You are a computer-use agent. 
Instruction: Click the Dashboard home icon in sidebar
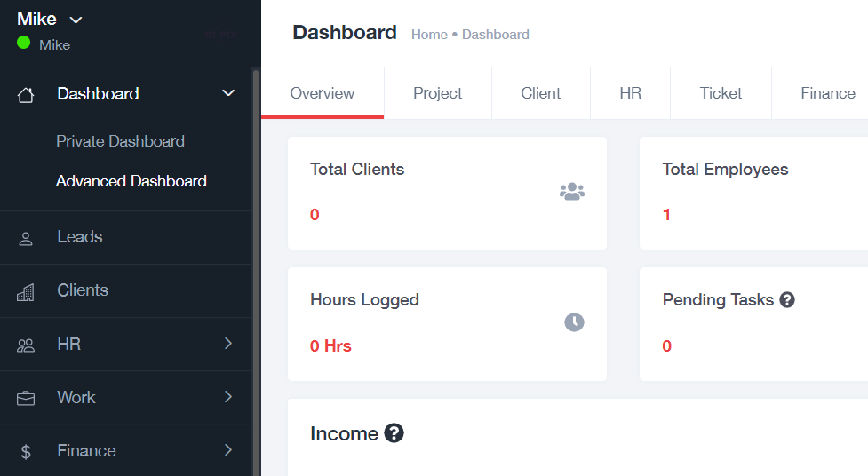[26, 94]
